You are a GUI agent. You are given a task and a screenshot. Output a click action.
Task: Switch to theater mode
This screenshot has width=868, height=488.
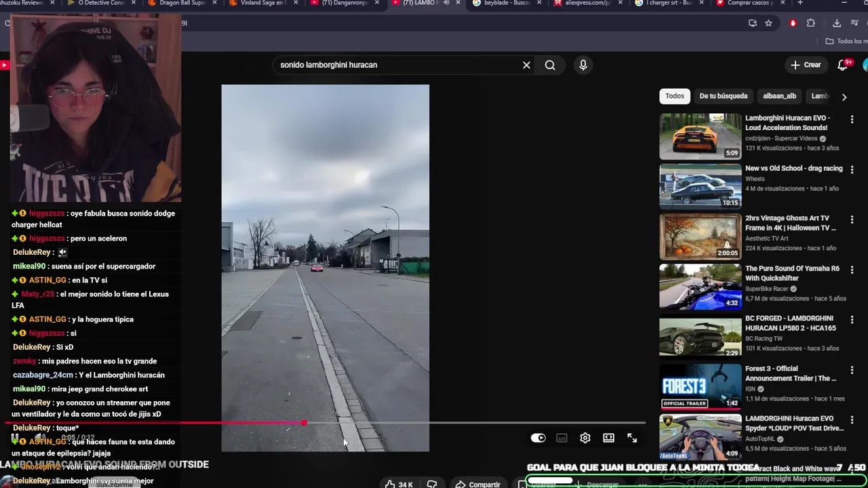(609, 438)
